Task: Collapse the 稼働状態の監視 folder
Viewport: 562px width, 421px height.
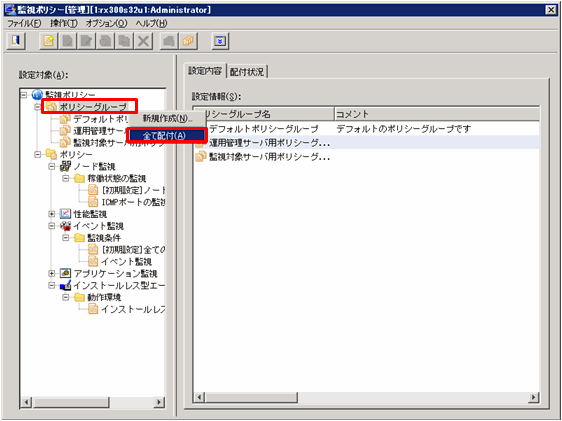Action: [x=66, y=178]
